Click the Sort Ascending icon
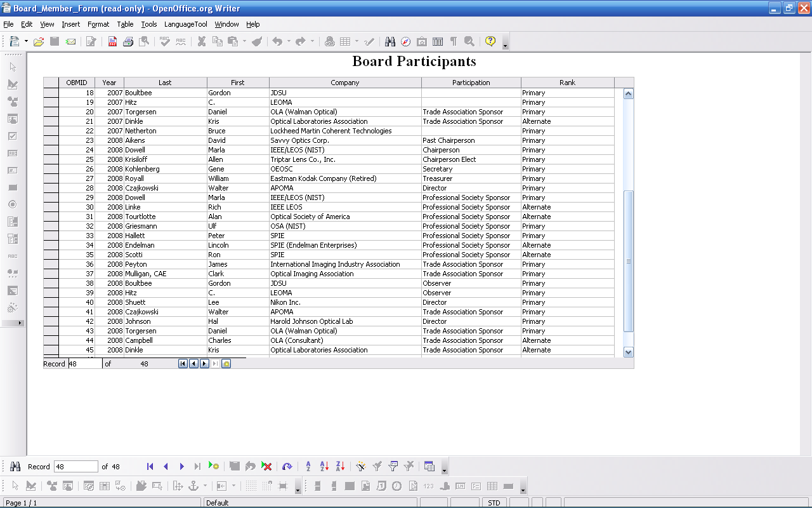812x508 pixels. [324, 466]
